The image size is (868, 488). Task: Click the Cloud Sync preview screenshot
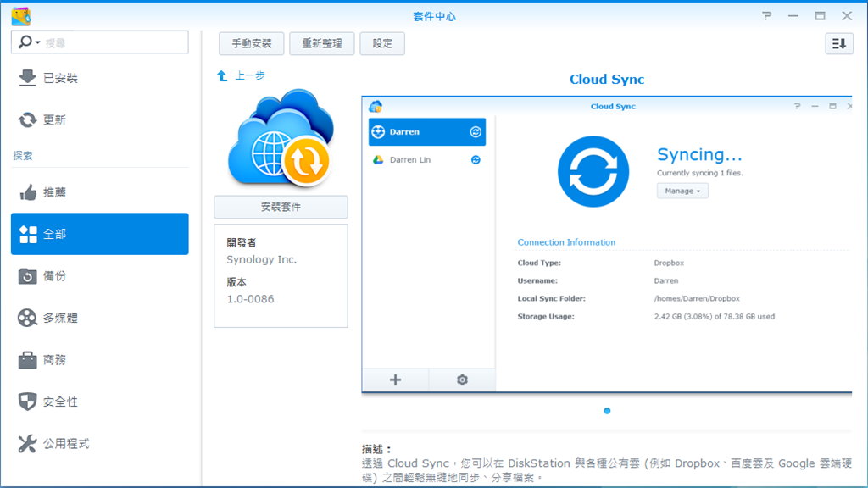click(x=607, y=245)
